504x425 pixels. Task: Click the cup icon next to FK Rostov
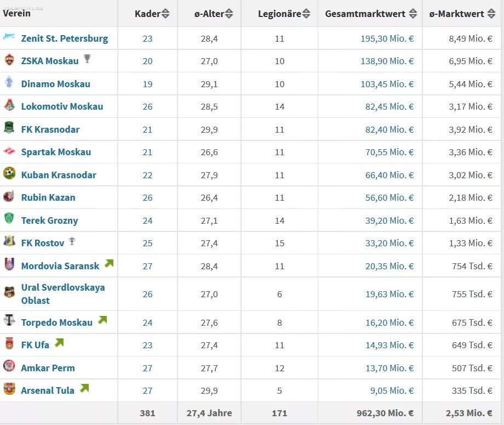coord(72,241)
